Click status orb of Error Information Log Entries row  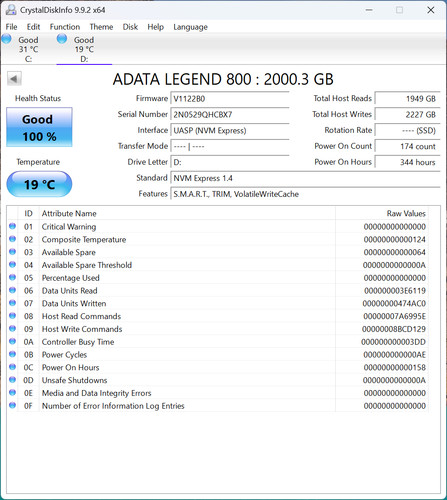(12, 405)
